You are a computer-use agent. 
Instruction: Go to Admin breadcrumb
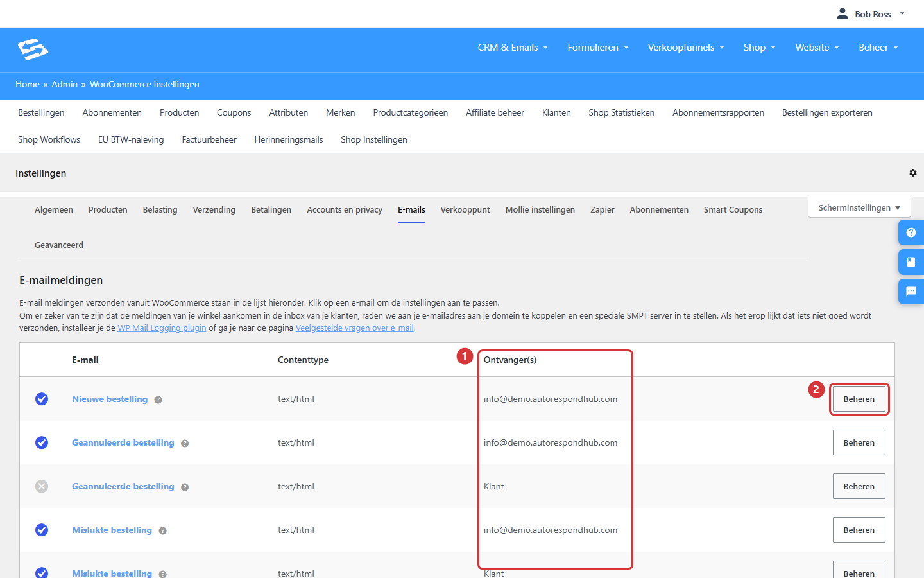64,85
